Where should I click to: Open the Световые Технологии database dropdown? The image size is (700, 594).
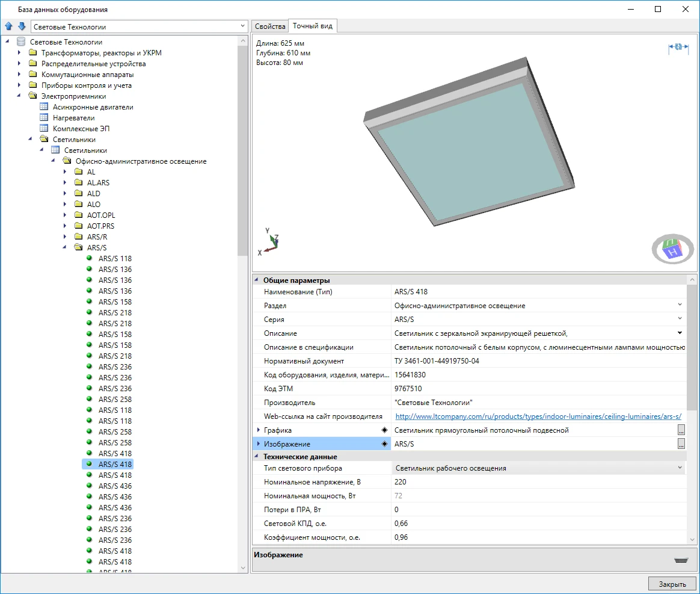242,26
